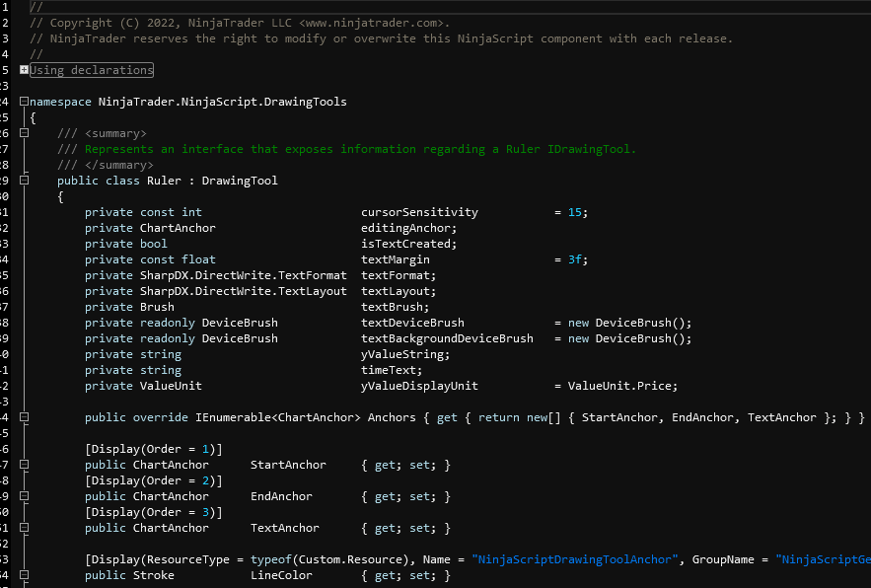
Task: Click the number 15 literal value
Action: point(574,212)
